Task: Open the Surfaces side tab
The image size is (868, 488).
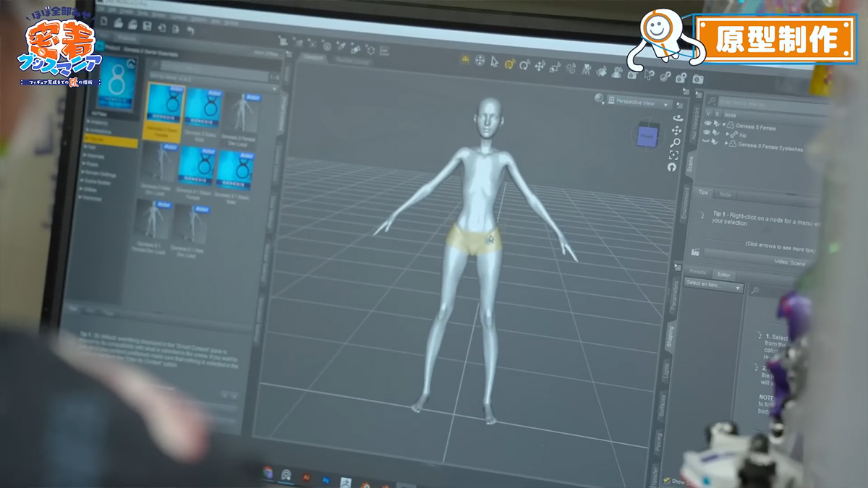Action: click(x=663, y=406)
